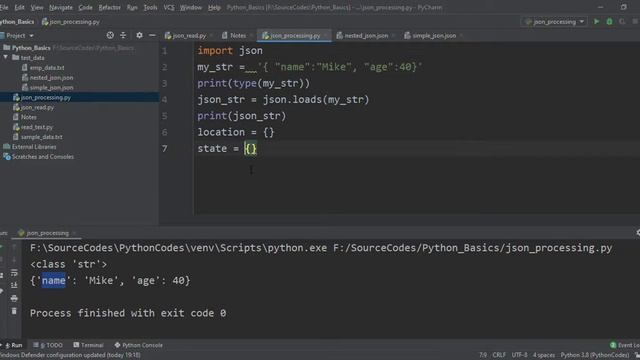Close the json_processing.py editor tab
640x360 pixels.
(325, 36)
